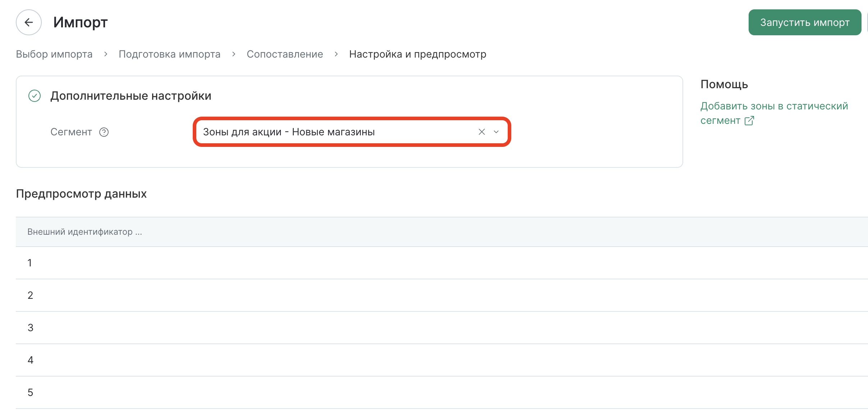
Task: Click the Предпросмотр данных heading
Action: click(81, 194)
